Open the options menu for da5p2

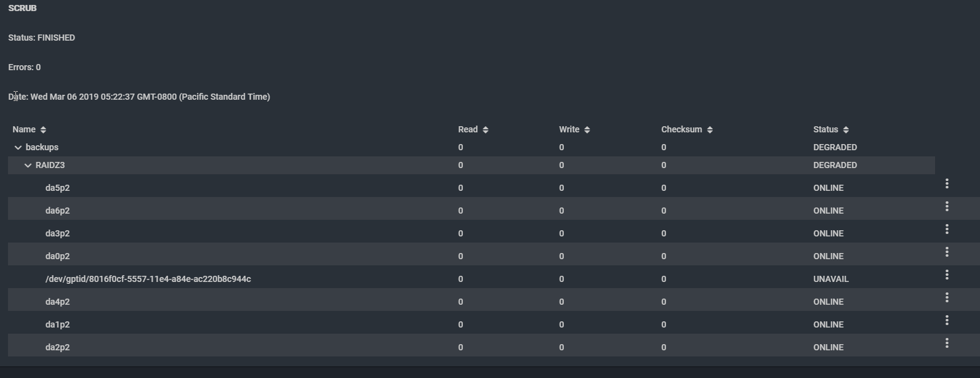pos(947,183)
